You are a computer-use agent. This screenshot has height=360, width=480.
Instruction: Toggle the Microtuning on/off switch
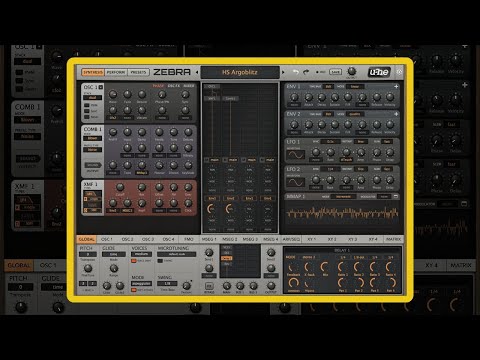tap(160, 260)
